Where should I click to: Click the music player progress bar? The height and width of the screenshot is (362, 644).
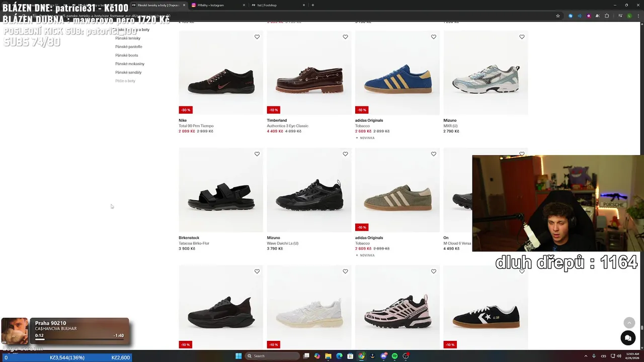click(79, 339)
